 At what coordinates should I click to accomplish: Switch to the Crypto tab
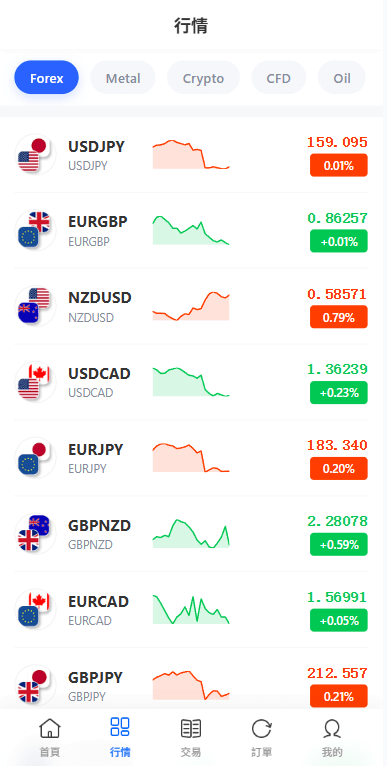pyautogui.click(x=203, y=78)
